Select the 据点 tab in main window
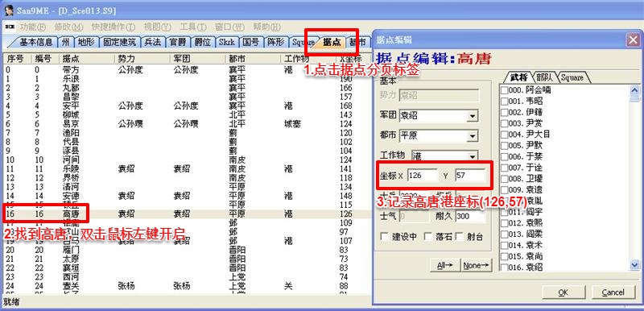Screen dimensions: 644x311 332,42
